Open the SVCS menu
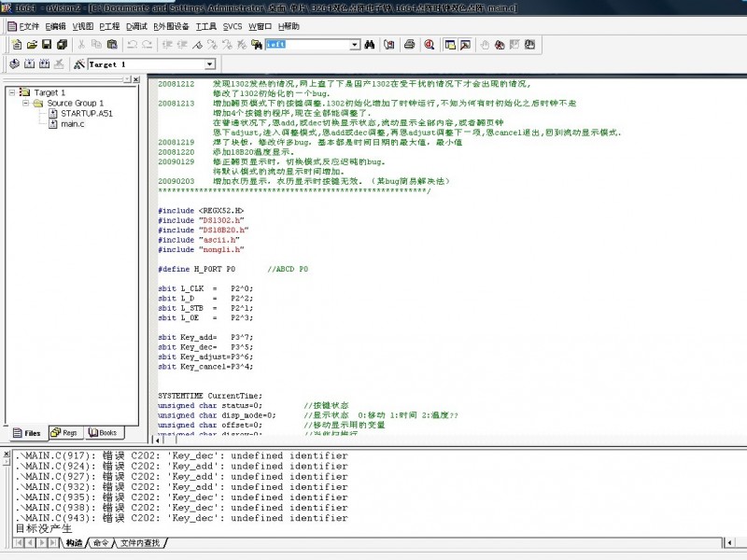The width and height of the screenshot is (747, 560). click(x=233, y=26)
